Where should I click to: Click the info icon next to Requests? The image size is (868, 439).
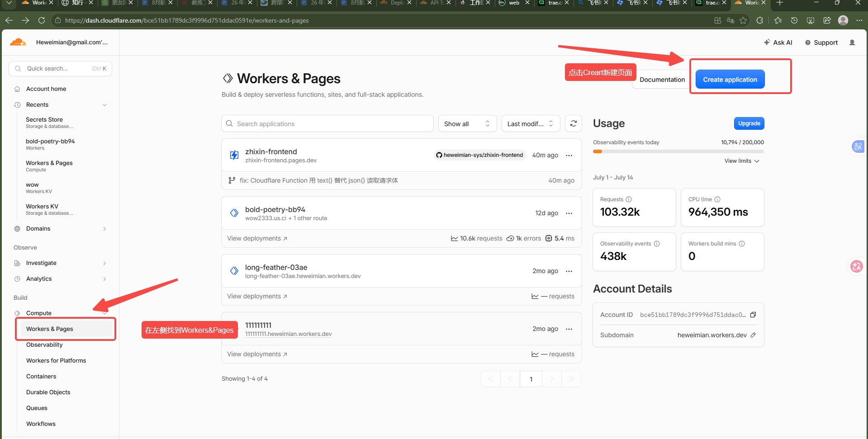coord(629,199)
